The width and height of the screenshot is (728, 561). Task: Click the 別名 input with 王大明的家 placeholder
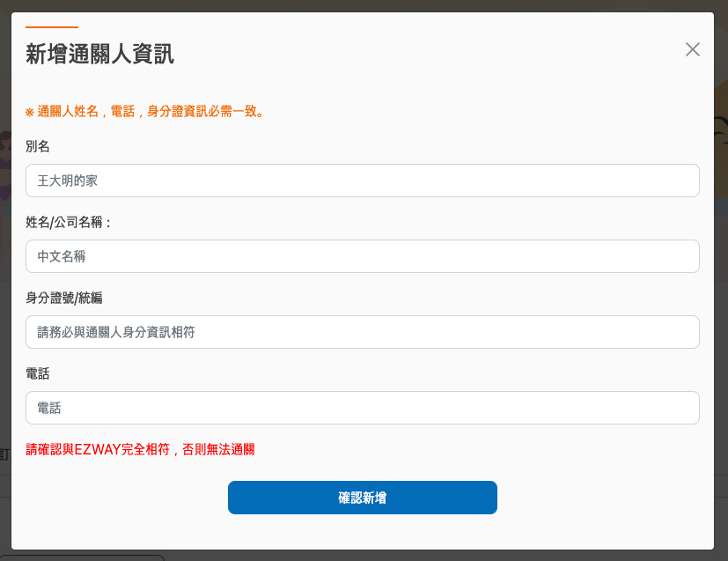point(362,181)
